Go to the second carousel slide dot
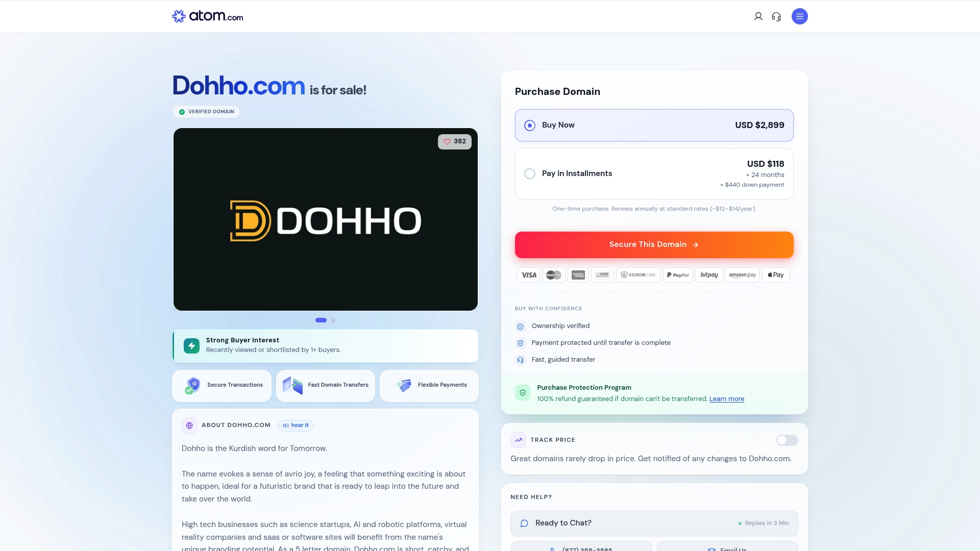The image size is (980, 551). pyautogui.click(x=333, y=320)
